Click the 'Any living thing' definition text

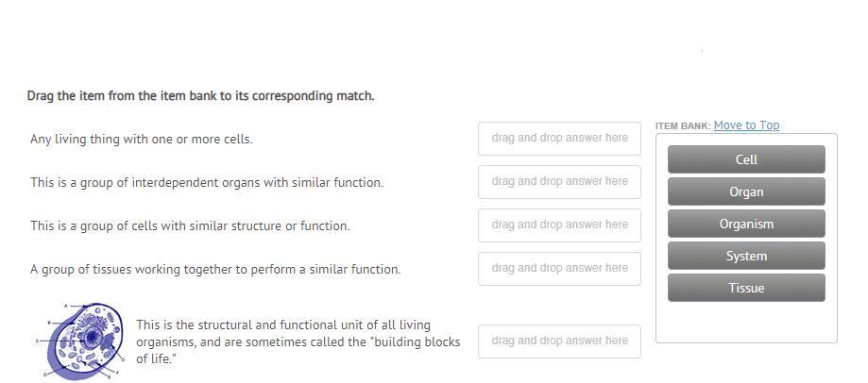tap(142, 139)
